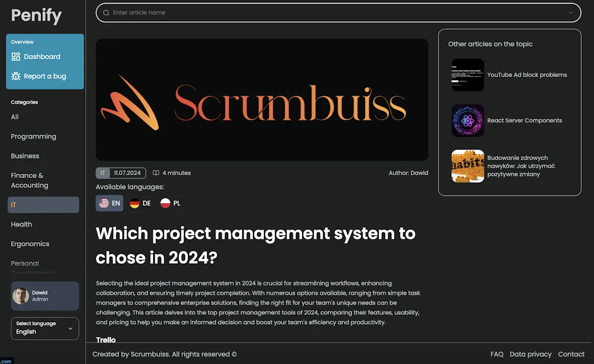Open the Select language dropdown
Image resolution: width=594 pixels, height=364 pixels.
[x=45, y=329]
